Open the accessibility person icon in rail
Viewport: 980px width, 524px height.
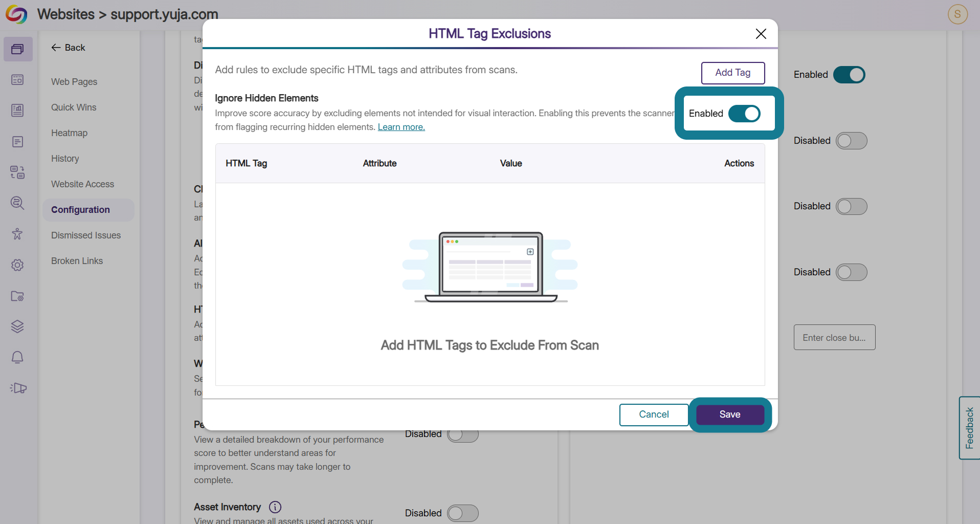click(x=17, y=234)
